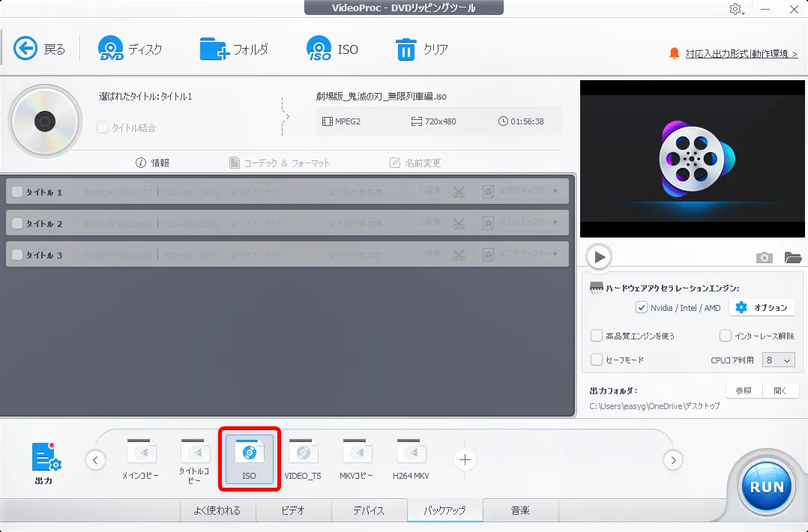The width and height of the screenshot is (808, 532).
Task: Minimize the VideoProc window
Action: coord(765,9)
